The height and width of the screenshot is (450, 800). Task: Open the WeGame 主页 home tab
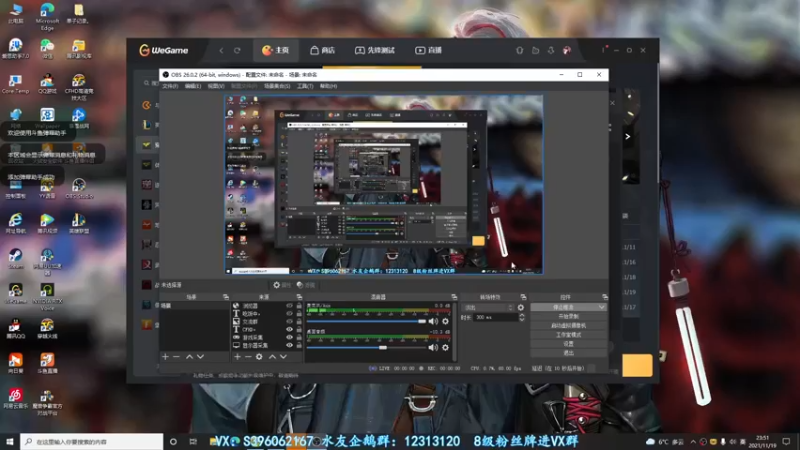275,50
